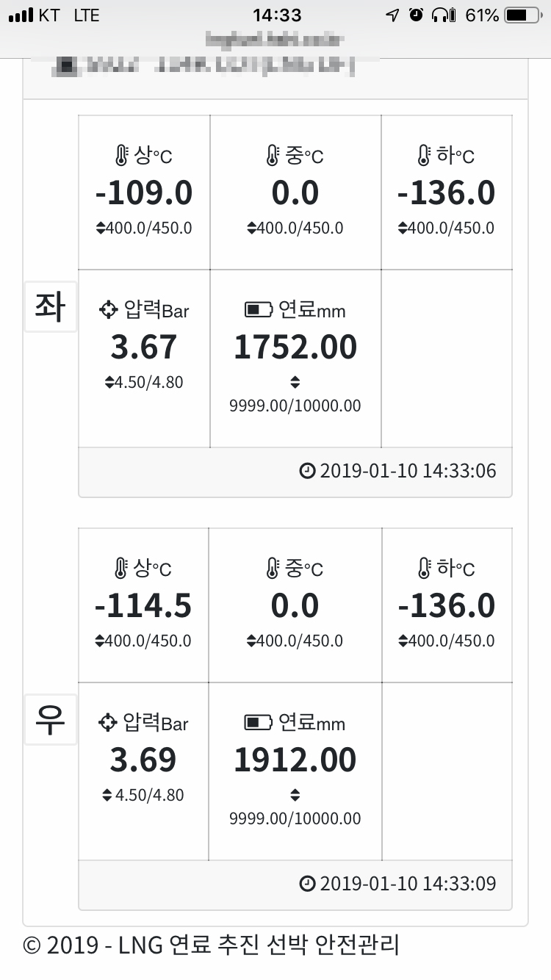Click clock icon beside 14:33:06 timestamp
This screenshot has width=551, height=980.
[x=308, y=471]
